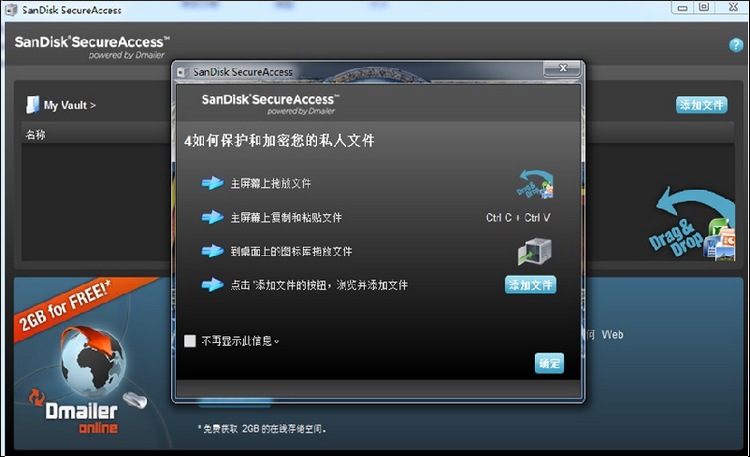Screen dimensions: 750x457
Task: Click 添加文件 button inside the dialog
Action: pyautogui.click(x=530, y=285)
